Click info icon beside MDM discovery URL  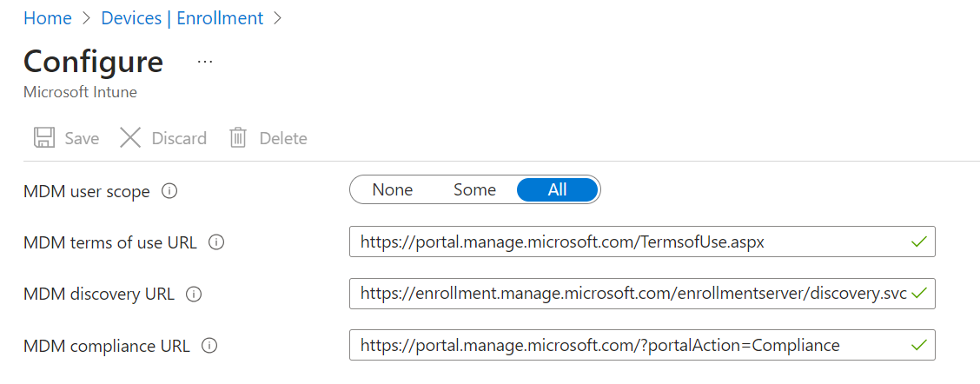pyautogui.click(x=194, y=295)
